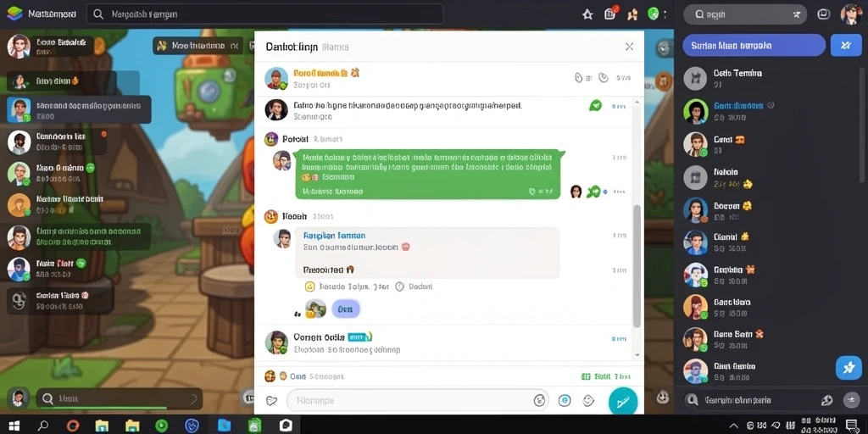Click the paperclip icon in the dialog header row
The height and width of the screenshot is (434, 868).
(x=579, y=78)
